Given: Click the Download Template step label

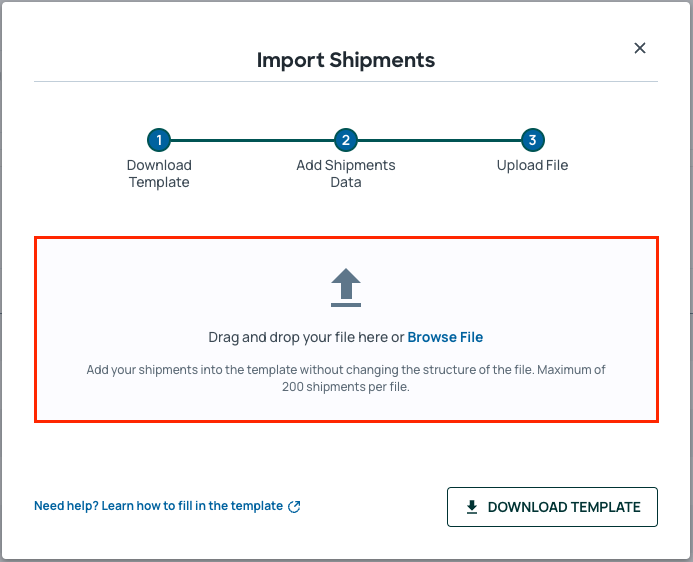Looking at the screenshot, I should coord(159,174).
